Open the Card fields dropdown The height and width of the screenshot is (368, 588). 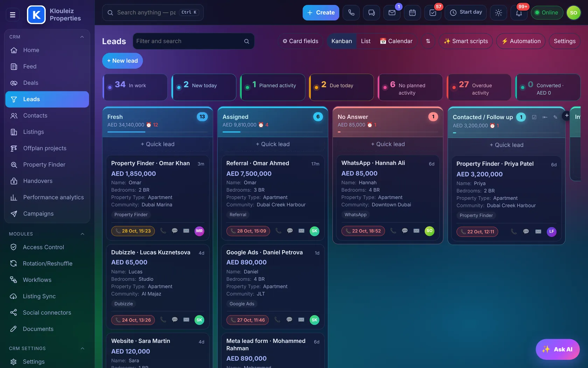(x=300, y=41)
